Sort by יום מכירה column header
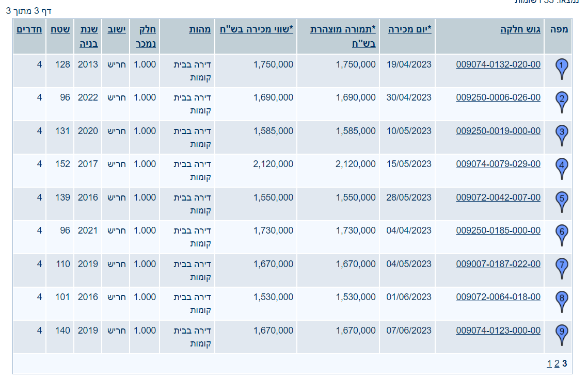588x380 pixels. (409, 29)
